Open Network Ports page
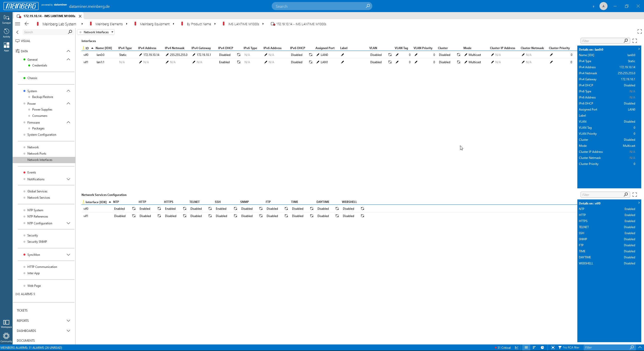The image size is (644, 351). [x=37, y=153]
